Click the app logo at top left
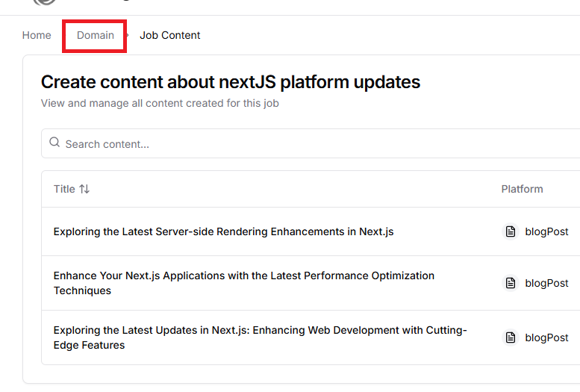Screen dimensions: 580x392 pyautogui.click(x=45, y=2)
